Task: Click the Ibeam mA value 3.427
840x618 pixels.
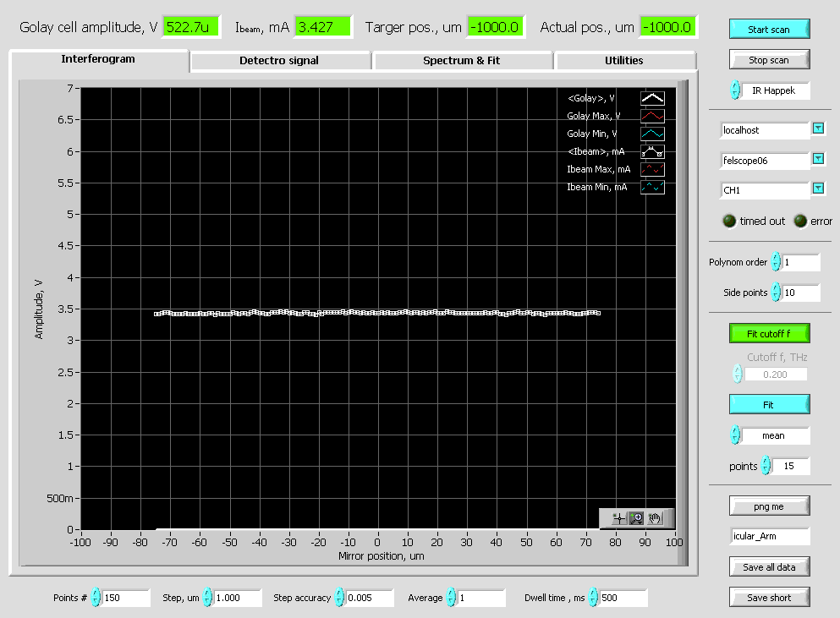Action: 323,27
